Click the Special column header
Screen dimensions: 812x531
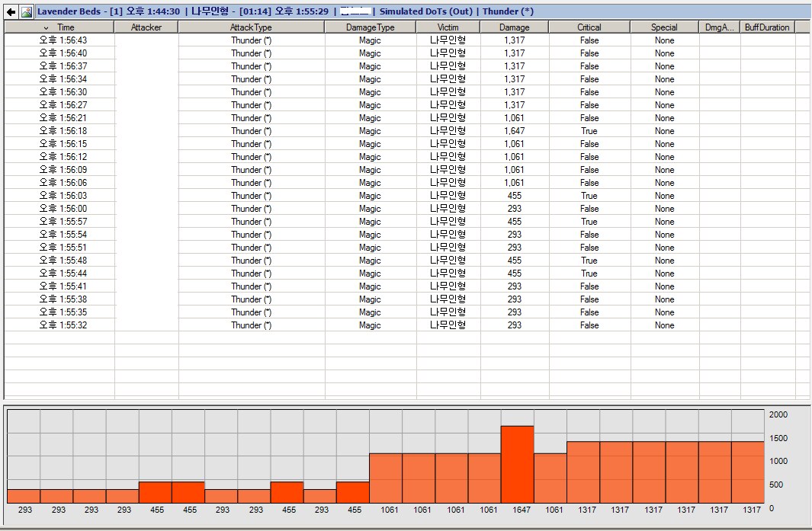coord(664,27)
